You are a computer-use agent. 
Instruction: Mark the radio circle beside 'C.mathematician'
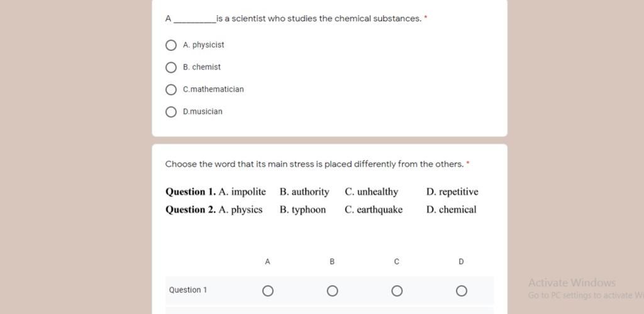point(171,90)
